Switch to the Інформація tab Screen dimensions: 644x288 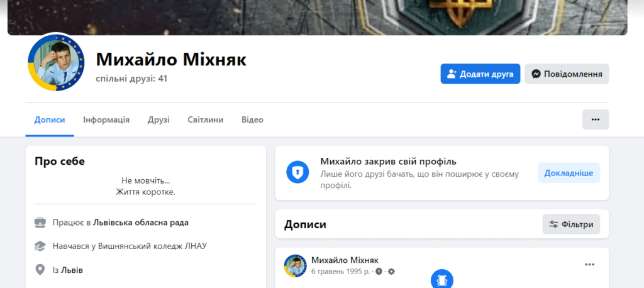106,120
